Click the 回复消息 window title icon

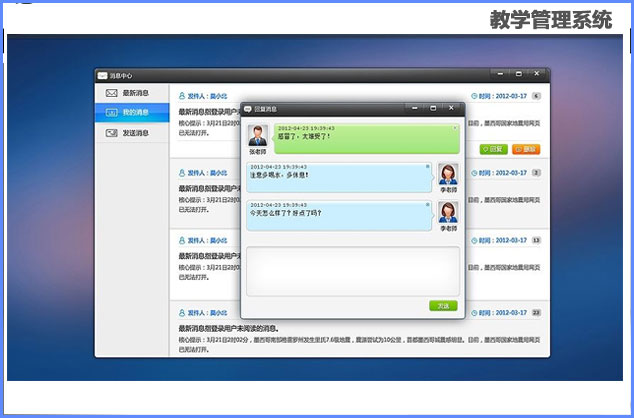(x=247, y=108)
